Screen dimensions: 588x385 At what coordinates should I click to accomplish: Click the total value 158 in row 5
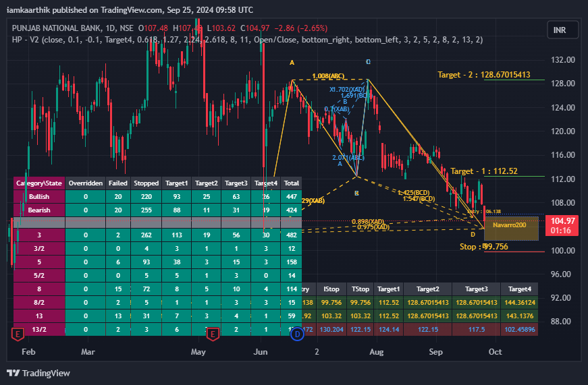[292, 262]
